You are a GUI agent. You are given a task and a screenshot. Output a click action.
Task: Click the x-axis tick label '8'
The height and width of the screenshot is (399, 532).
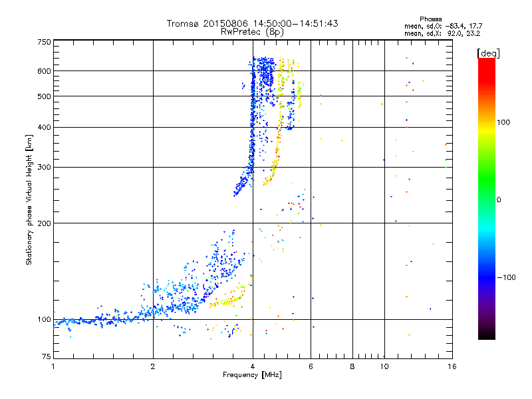click(x=352, y=366)
